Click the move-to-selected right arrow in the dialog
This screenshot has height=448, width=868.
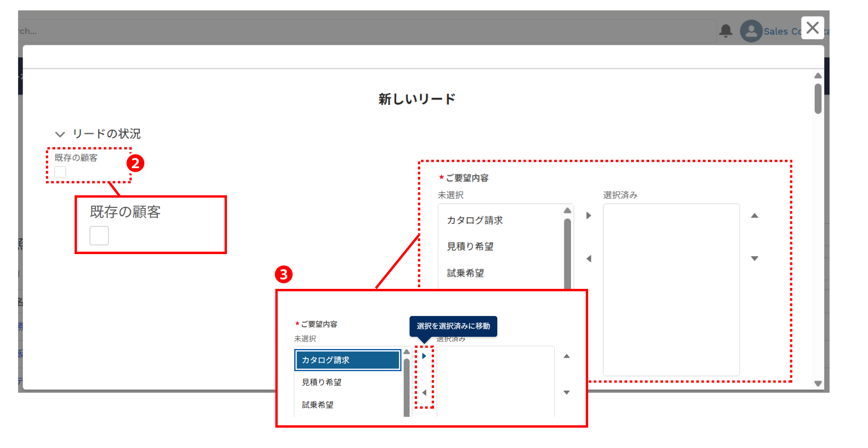coord(589,216)
